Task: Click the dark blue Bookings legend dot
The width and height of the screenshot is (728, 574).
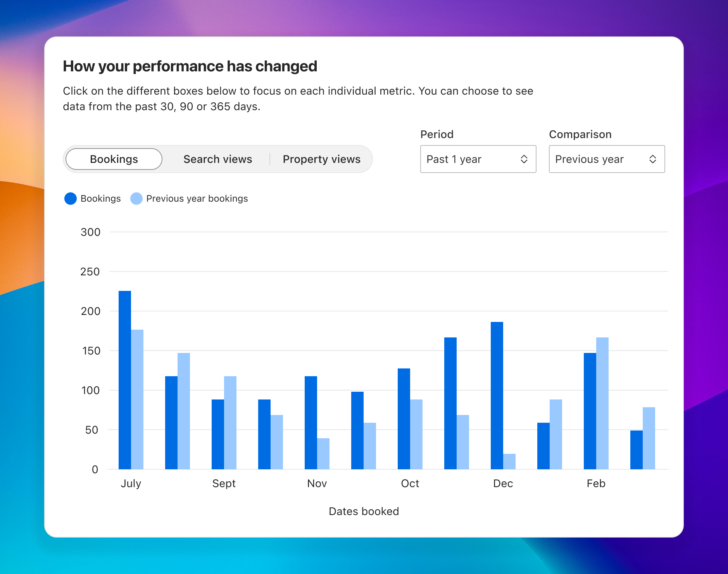Action: pos(71,199)
